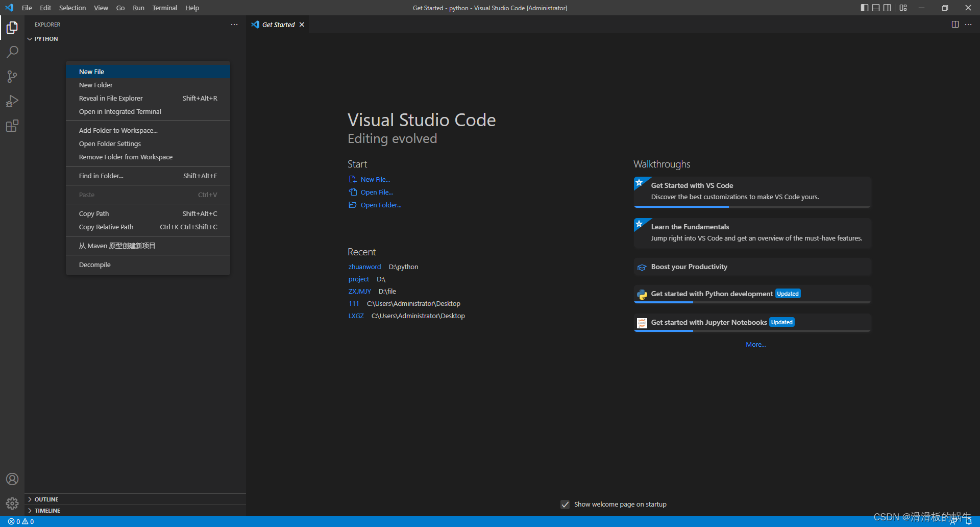This screenshot has height=527, width=980.
Task: Open recent folder project
Action: (358, 279)
